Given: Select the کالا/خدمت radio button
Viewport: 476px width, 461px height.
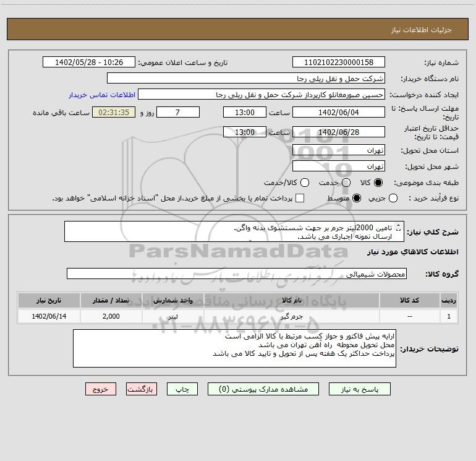Looking at the screenshot, I should click(x=305, y=183).
